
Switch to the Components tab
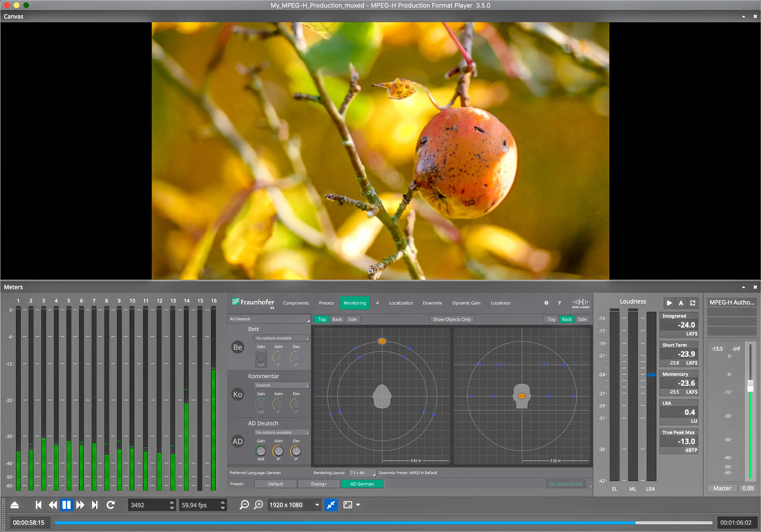296,303
